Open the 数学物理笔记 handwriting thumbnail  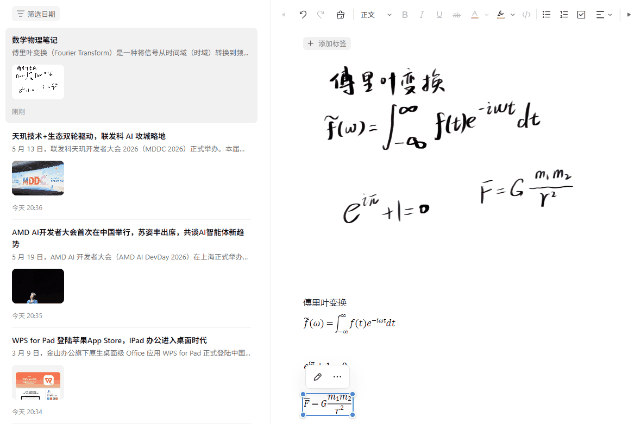click(x=38, y=82)
